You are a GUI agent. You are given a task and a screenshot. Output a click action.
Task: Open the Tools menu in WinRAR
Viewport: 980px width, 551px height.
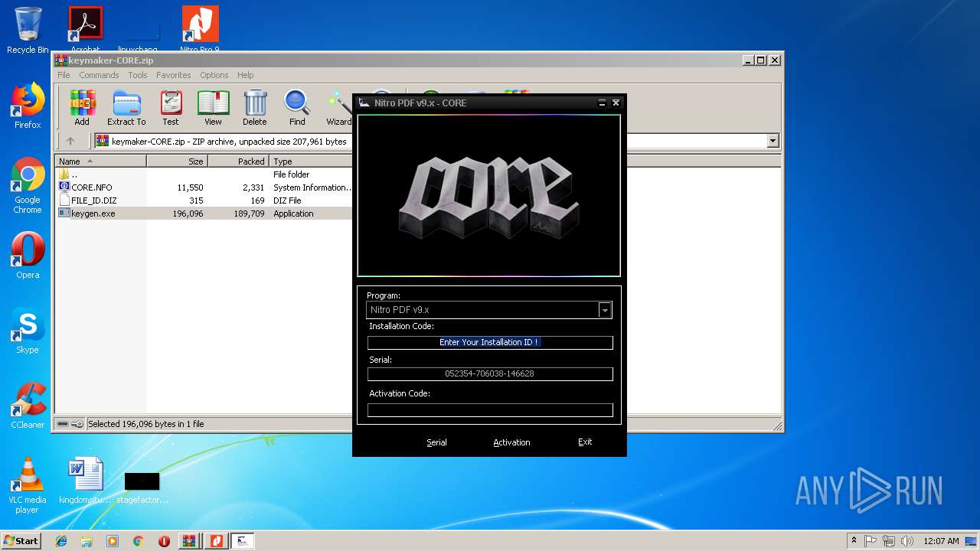tap(138, 75)
